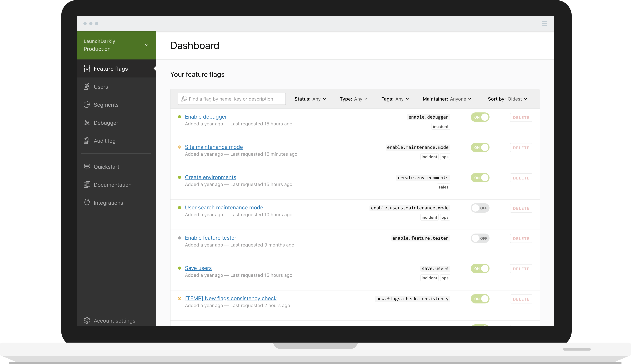631x364 pixels.
Task: Open the Site maintenance mode flag
Action: (214, 147)
